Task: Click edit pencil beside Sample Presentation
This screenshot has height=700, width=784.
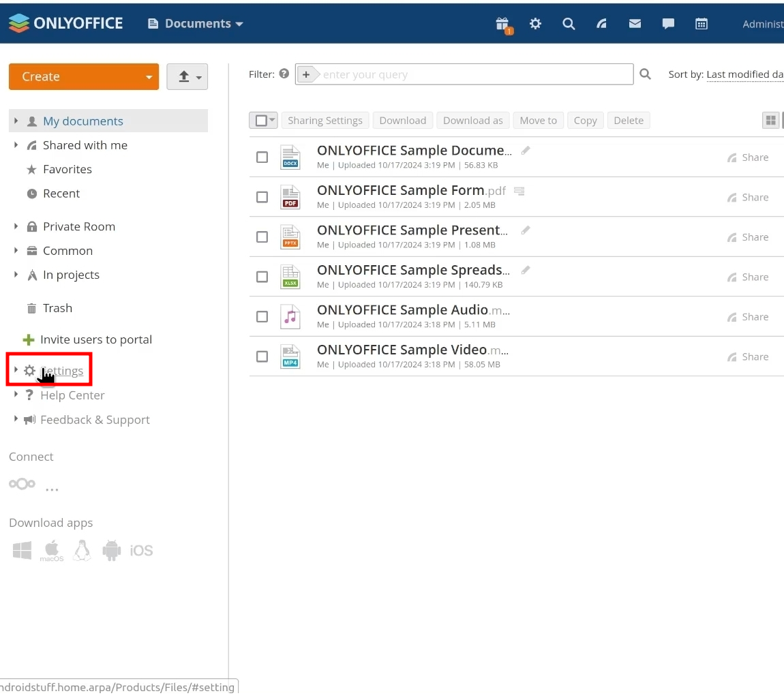Action: pos(526,230)
